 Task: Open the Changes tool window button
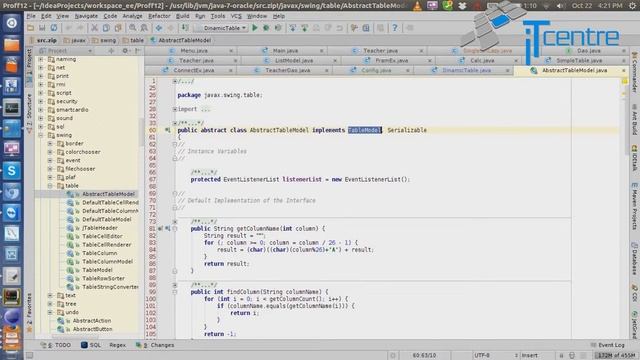click(155, 345)
